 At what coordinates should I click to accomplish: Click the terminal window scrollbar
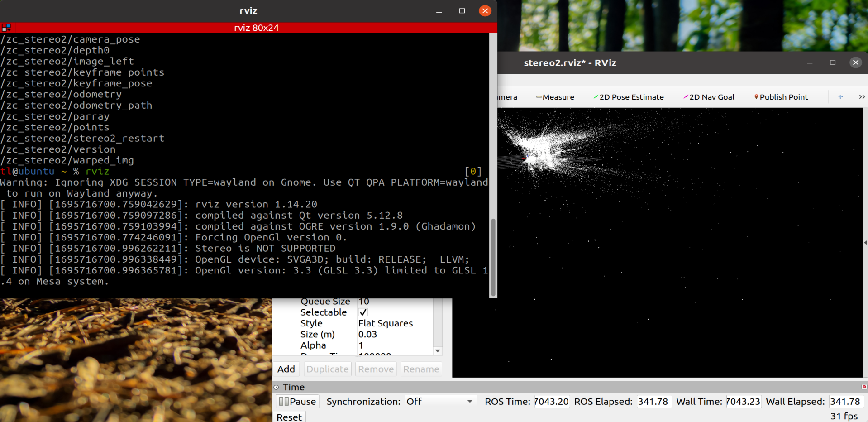pyautogui.click(x=493, y=257)
